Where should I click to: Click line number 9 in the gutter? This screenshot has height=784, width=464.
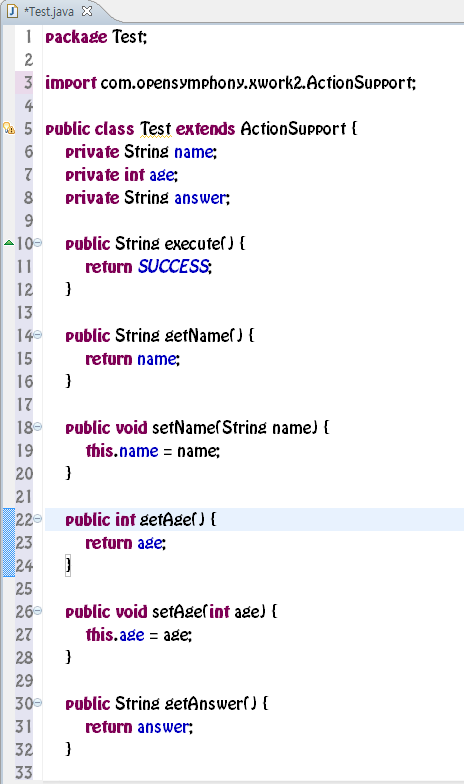click(x=28, y=221)
